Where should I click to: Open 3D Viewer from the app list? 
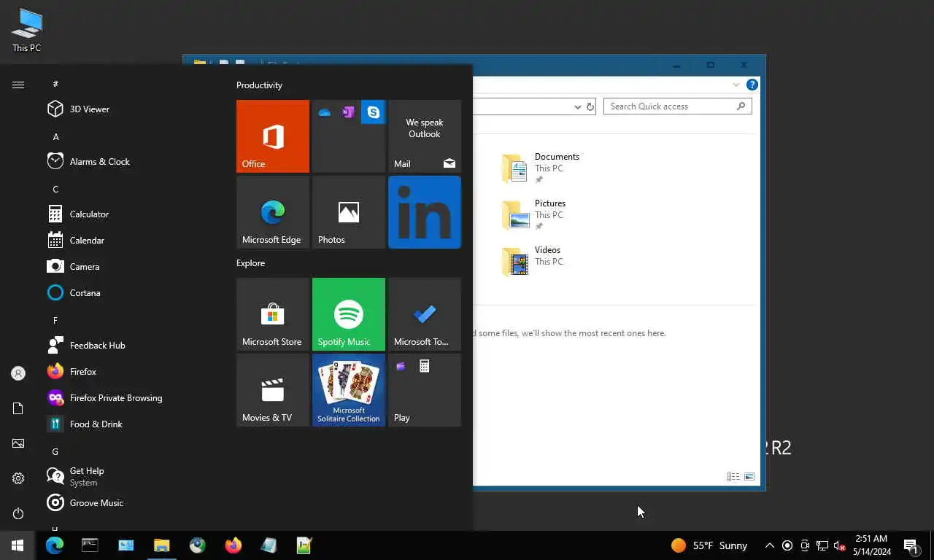click(130, 109)
